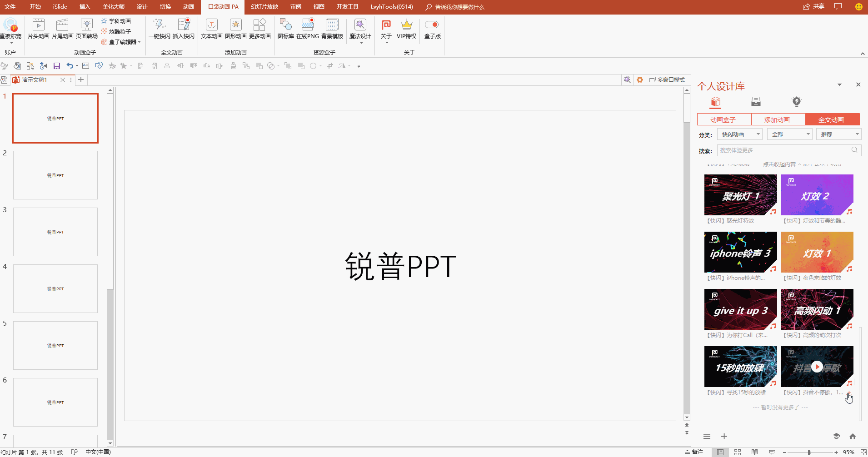The image size is (868, 457).
Task: Open the 片头动画 intro animation tool
Action: coord(39,29)
